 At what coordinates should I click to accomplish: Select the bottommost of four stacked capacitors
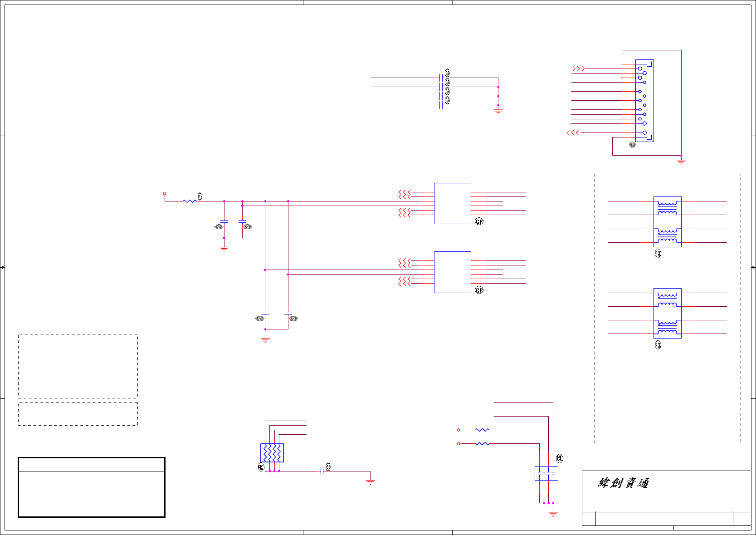point(441,105)
